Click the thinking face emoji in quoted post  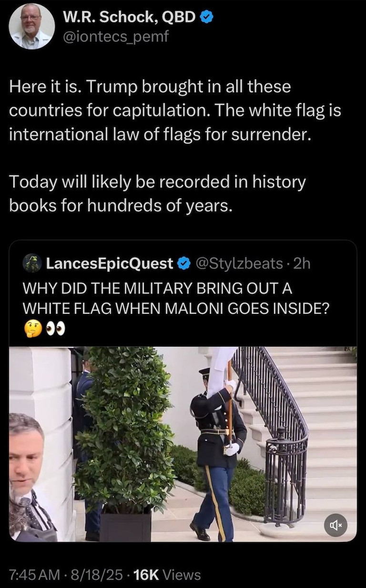[33, 329]
